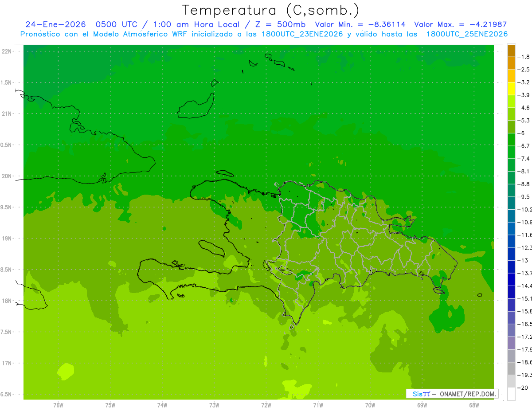Screen dimensions: 532x411
Task: Click the "18N" latitude axis label
Action: pyautogui.click(x=8, y=301)
